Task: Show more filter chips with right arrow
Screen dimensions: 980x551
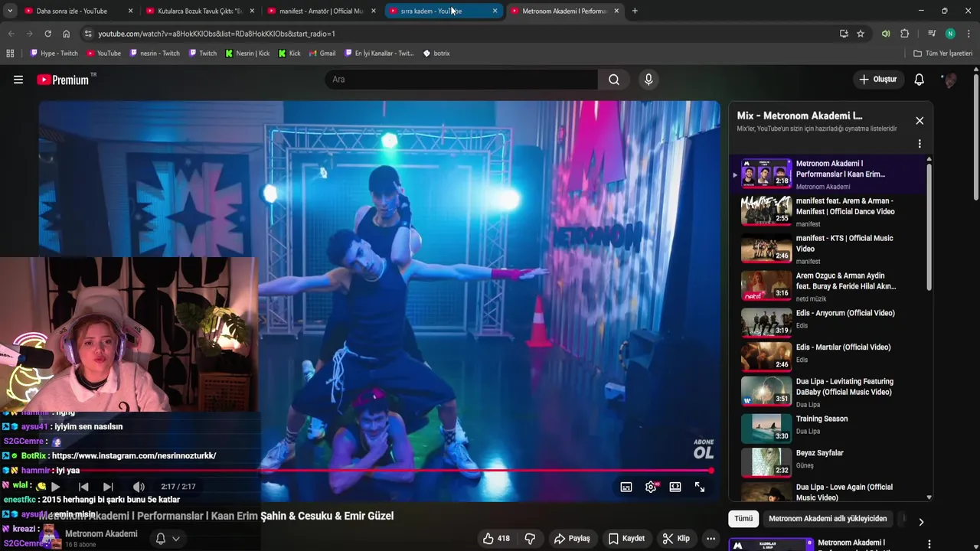Action: coord(921,522)
